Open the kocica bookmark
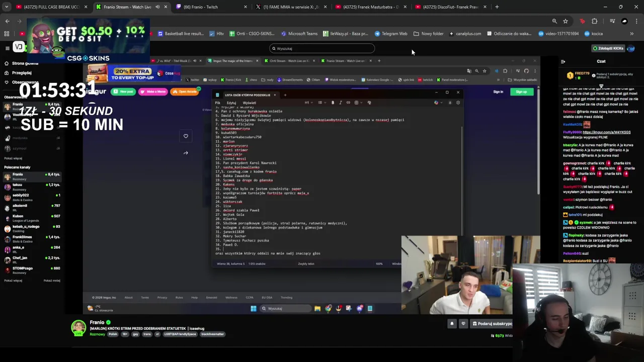644x362 pixels. pyautogui.click(x=593, y=34)
